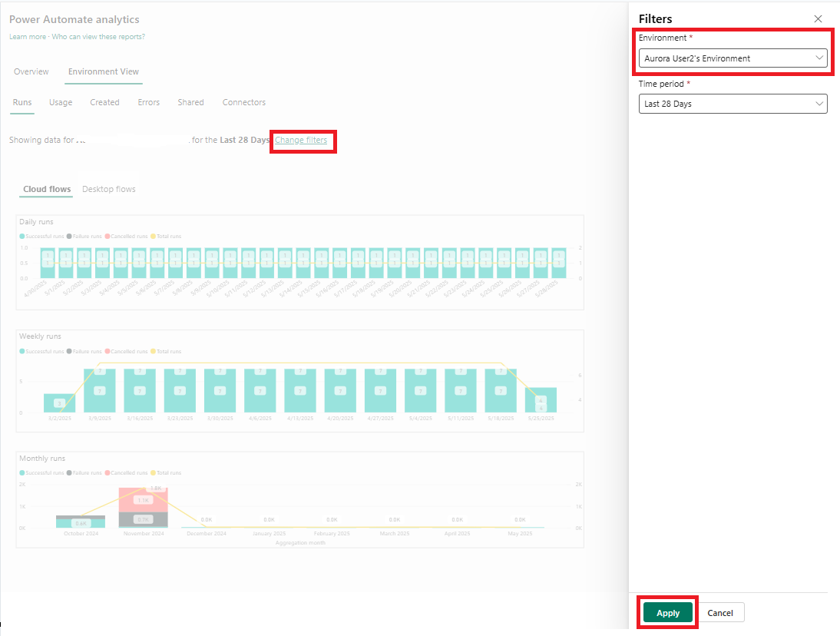Select the Environment View tab

(x=104, y=72)
